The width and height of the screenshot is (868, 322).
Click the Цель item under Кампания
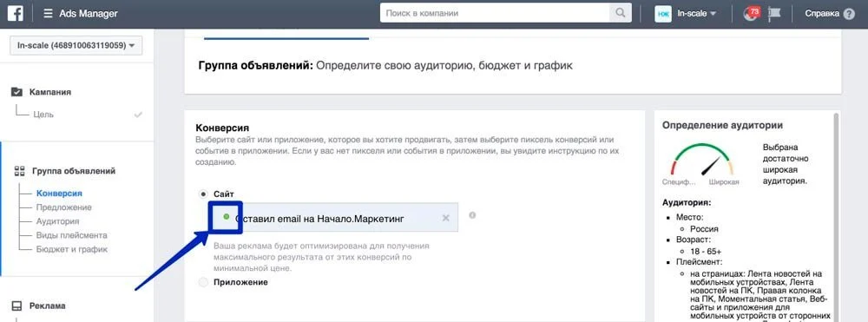coord(43,115)
